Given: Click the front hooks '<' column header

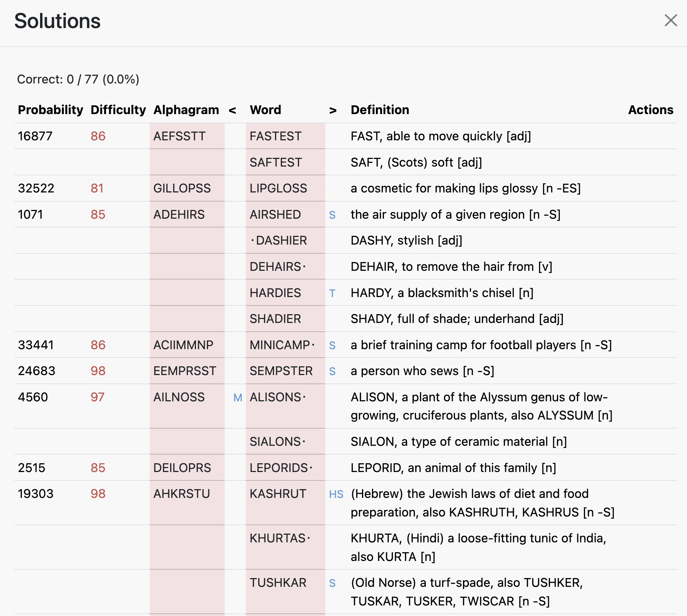Looking at the screenshot, I should tap(232, 110).
